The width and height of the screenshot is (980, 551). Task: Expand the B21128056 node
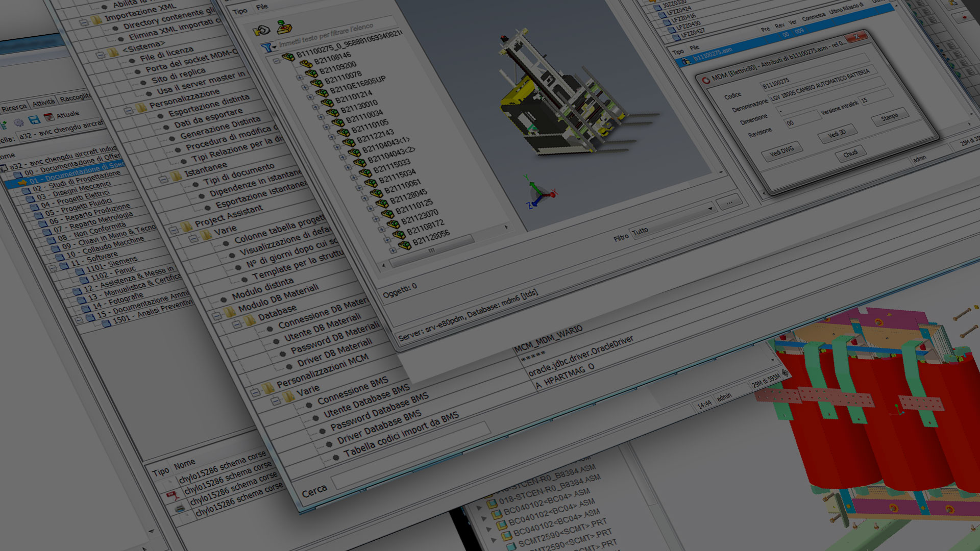[392, 250]
